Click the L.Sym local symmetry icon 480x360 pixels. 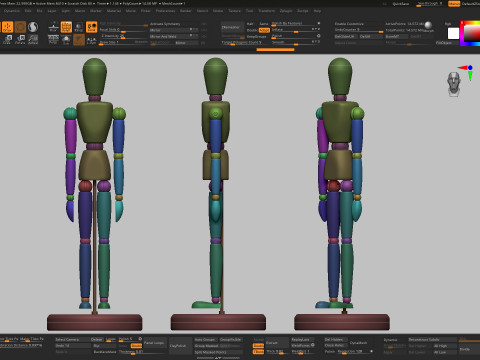point(91,40)
